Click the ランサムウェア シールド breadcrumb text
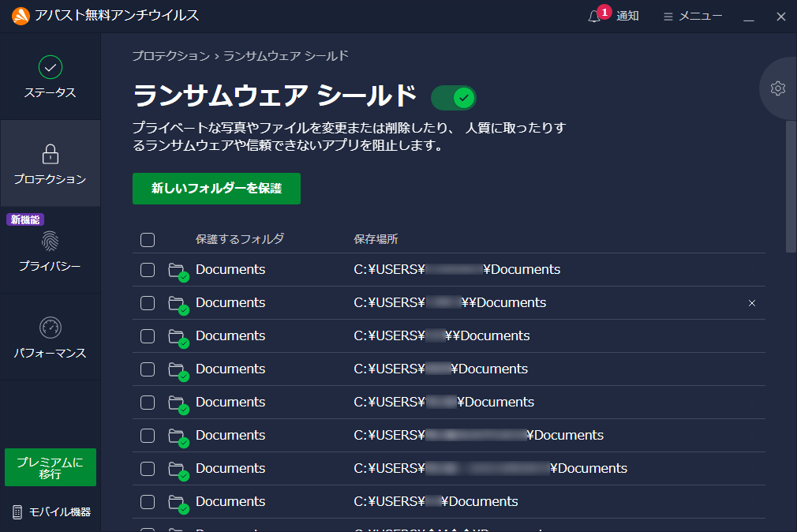This screenshot has width=797, height=532. (286, 56)
